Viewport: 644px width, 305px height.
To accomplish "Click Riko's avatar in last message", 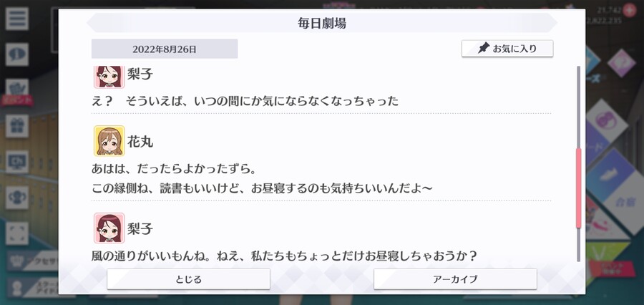I will tap(109, 228).
